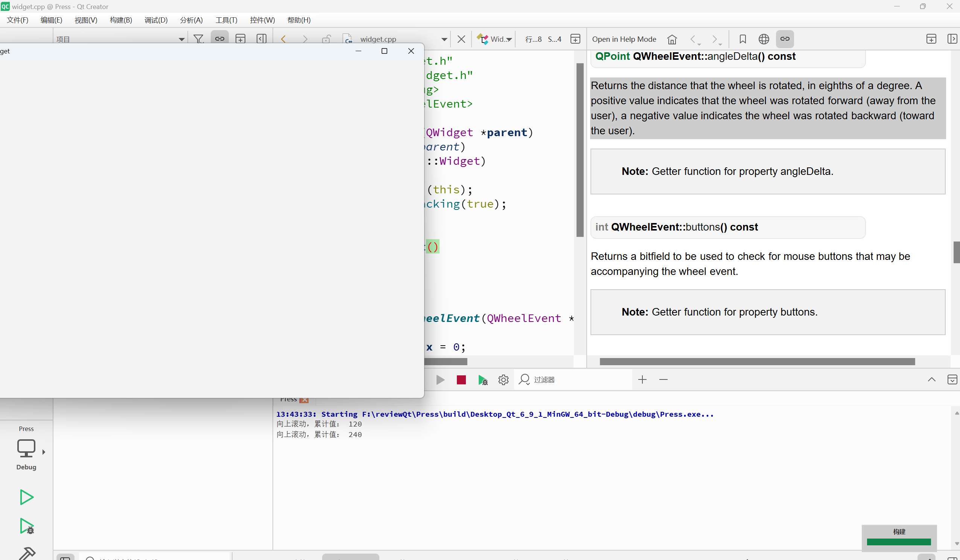Open help page in online documentation
Viewport: 960px width, 560px height.
(x=764, y=39)
